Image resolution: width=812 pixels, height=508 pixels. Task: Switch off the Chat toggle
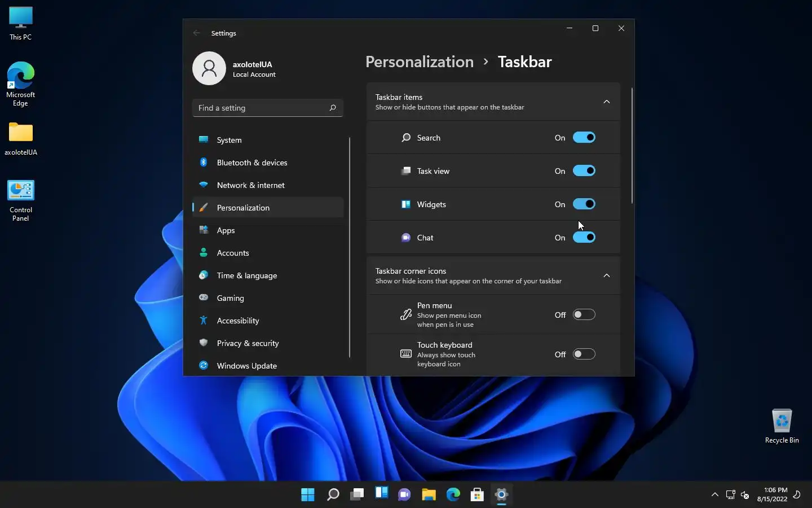click(584, 237)
